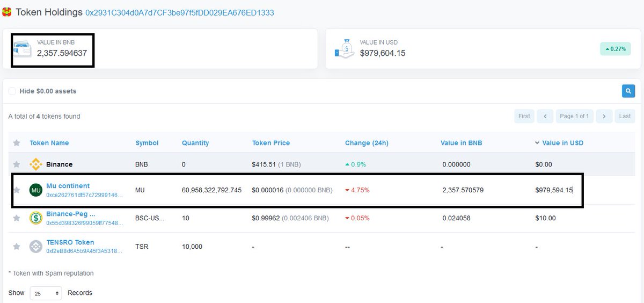
Task: Click the magnifier search icon button
Action: click(x=628, y=91)
